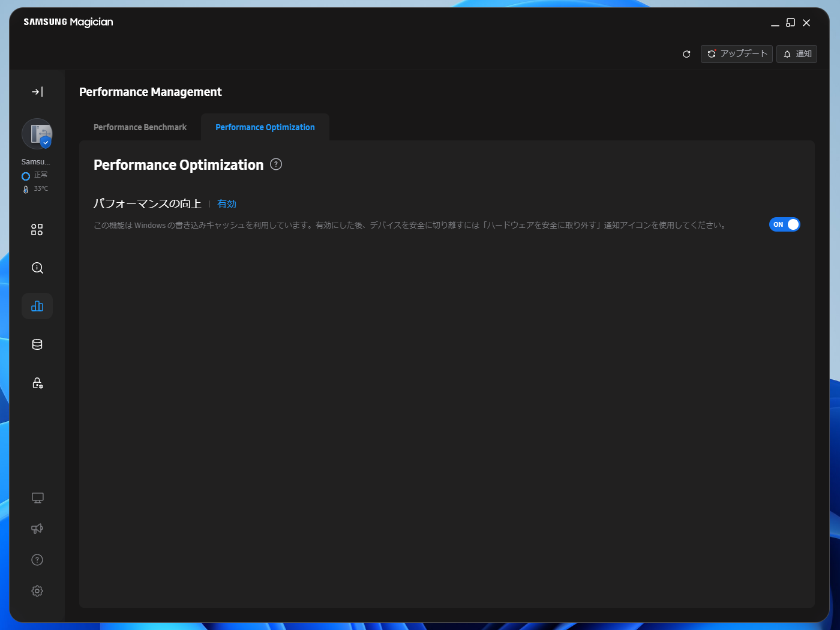Click the Performance Management page title
This screenshot has width=840, height=630.
click(x=151, y=92)
